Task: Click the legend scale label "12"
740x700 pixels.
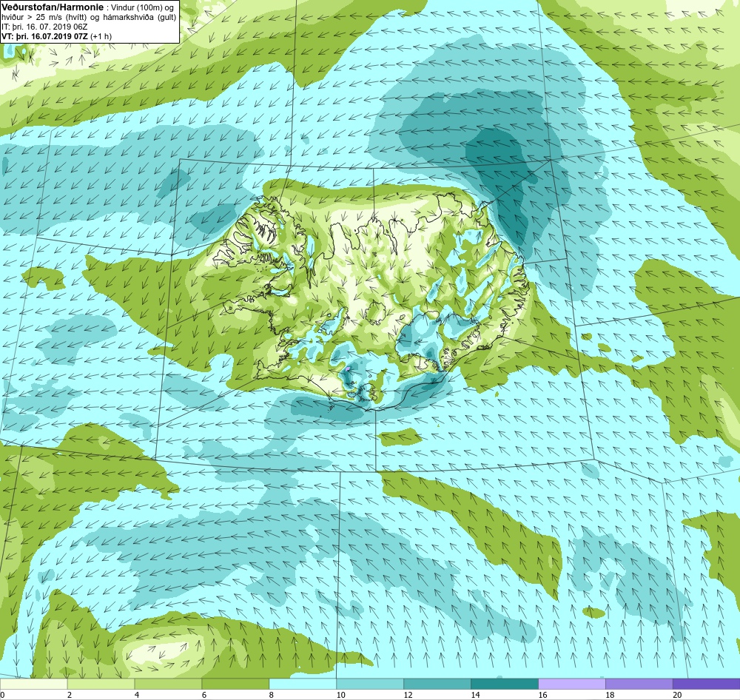Action: click(408, 695)
